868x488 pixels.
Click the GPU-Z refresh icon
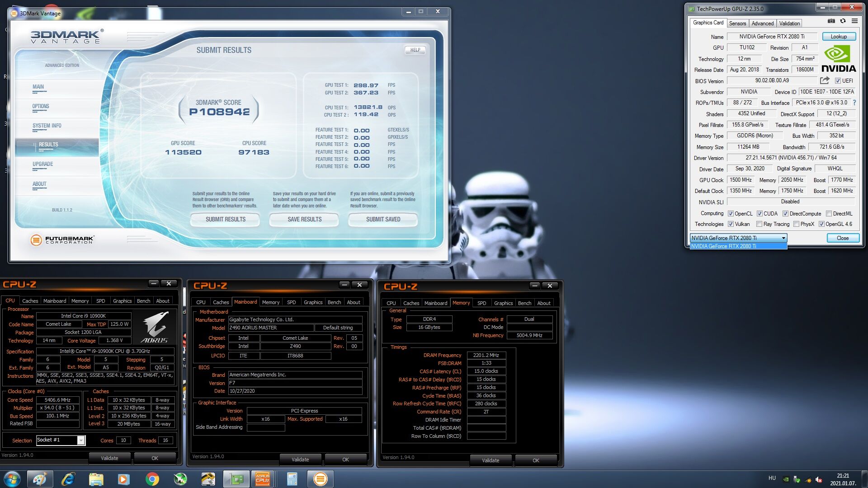click(843, 21)
